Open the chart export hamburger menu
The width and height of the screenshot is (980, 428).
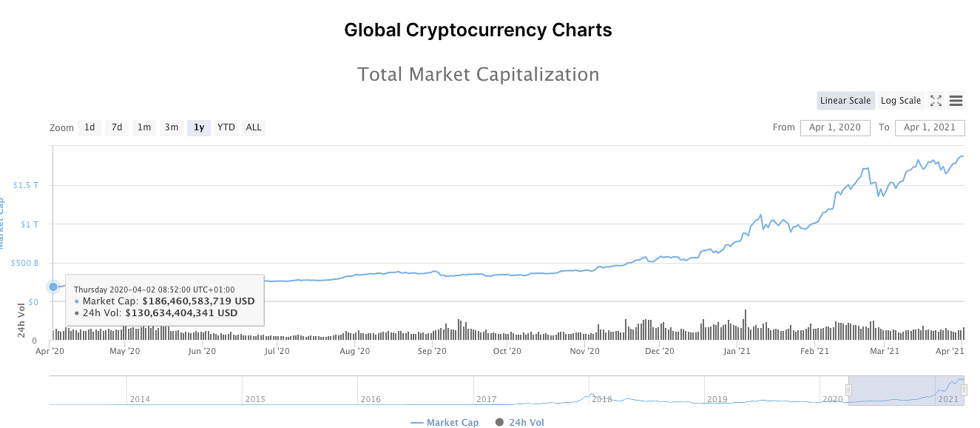pyautogui.click(x=956, y=101)
